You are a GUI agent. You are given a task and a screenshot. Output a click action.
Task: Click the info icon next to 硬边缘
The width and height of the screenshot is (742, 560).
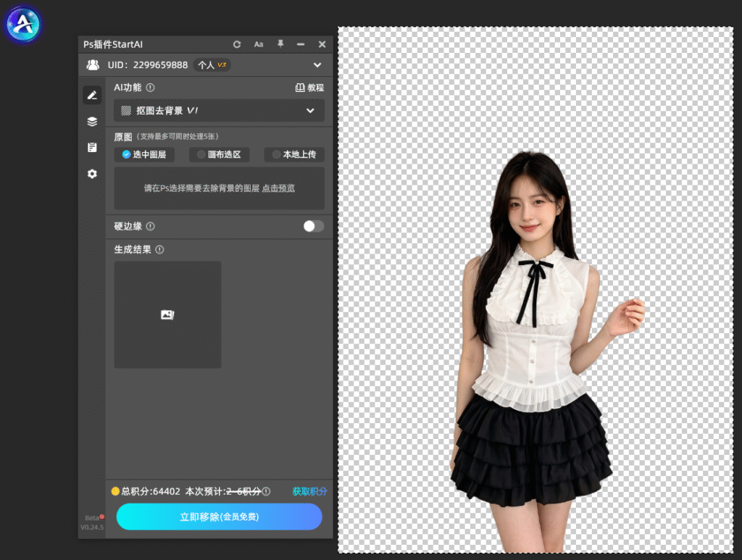(x=151, y=227)
